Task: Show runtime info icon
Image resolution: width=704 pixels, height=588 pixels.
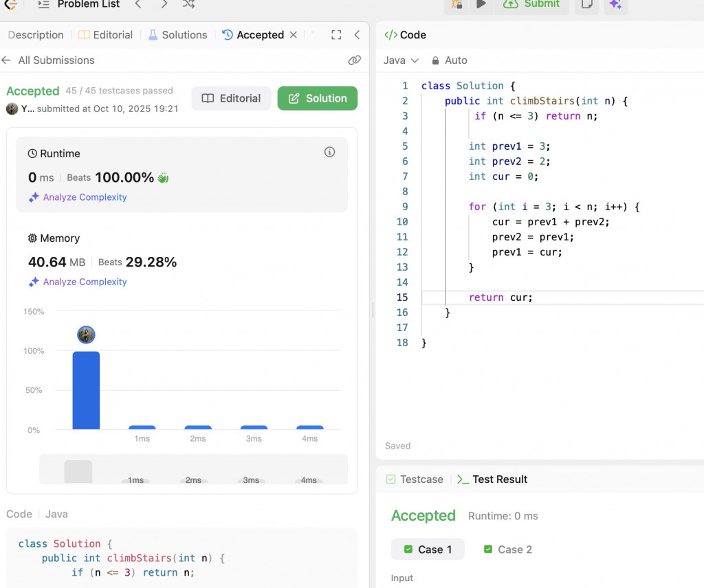Action: click(x=329, y=152)
